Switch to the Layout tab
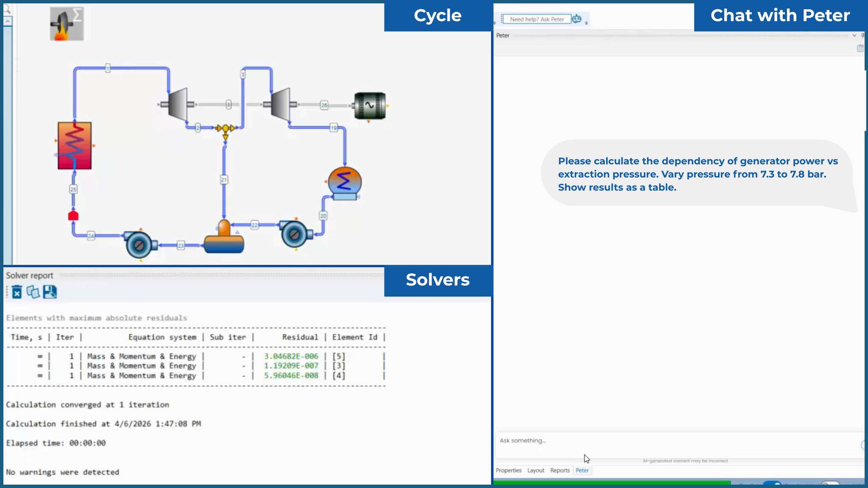The height and width of the screenshot is (488, 868). point(536,470)
